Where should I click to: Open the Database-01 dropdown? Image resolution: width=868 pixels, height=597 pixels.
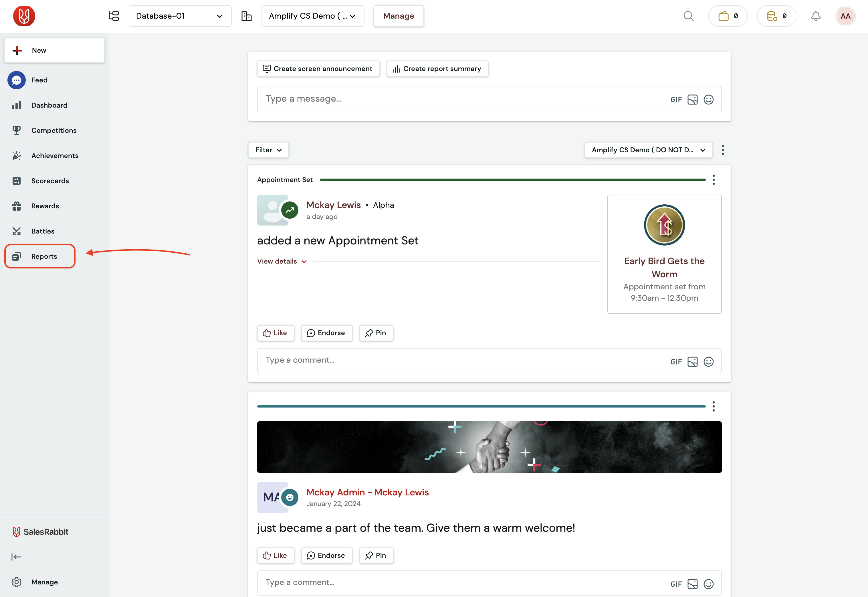click(180, 16)
